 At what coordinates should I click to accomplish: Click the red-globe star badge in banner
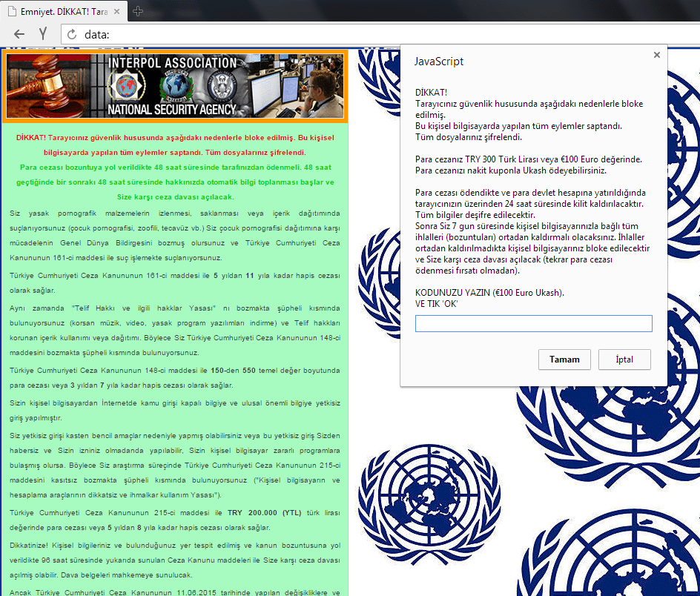coord(126,86)
